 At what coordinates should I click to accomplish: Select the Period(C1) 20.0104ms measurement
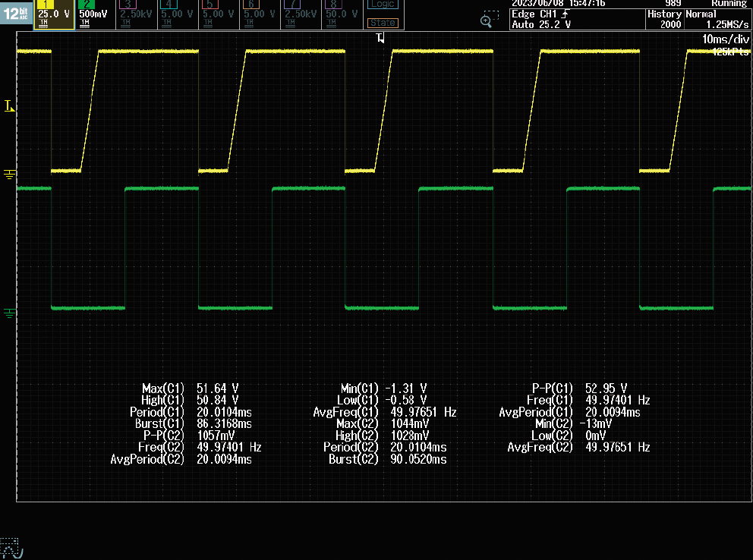pos(191,412)
